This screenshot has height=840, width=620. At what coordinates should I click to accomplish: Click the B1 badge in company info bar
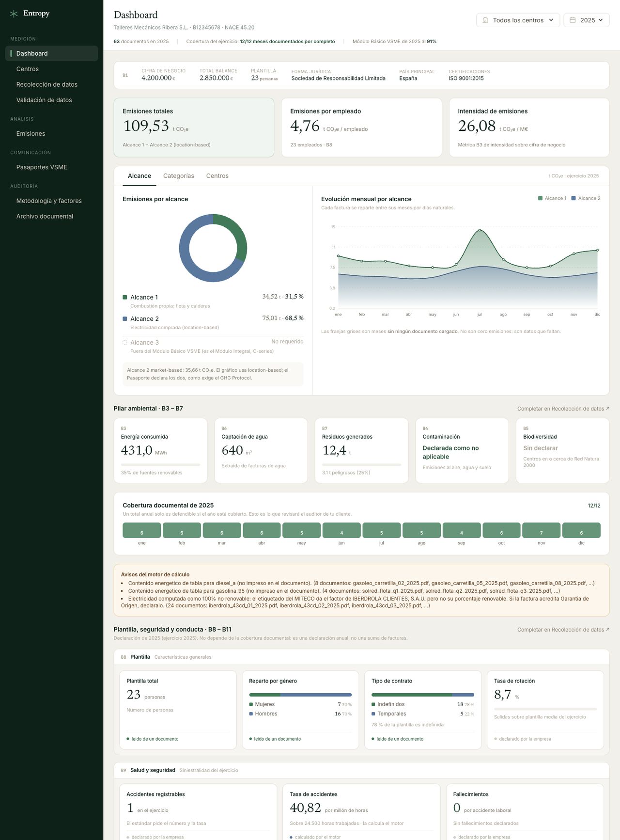(x=125, y=75)
